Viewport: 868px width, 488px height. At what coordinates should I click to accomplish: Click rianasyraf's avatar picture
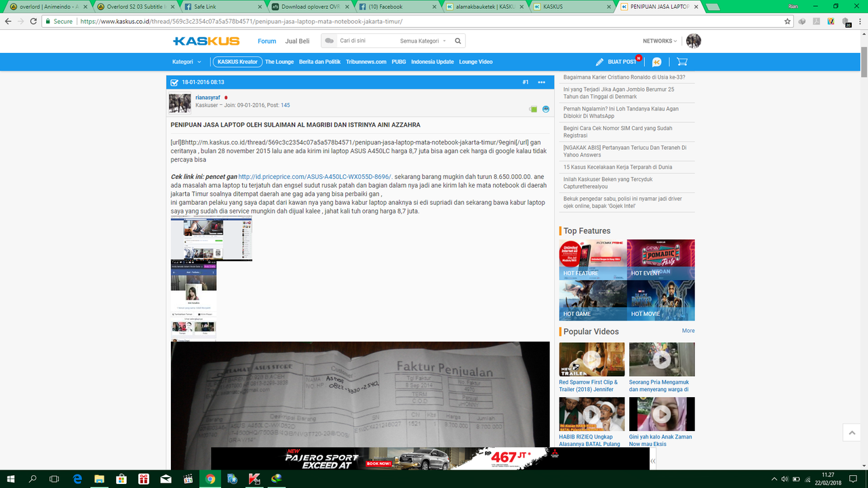click(180, 104)
